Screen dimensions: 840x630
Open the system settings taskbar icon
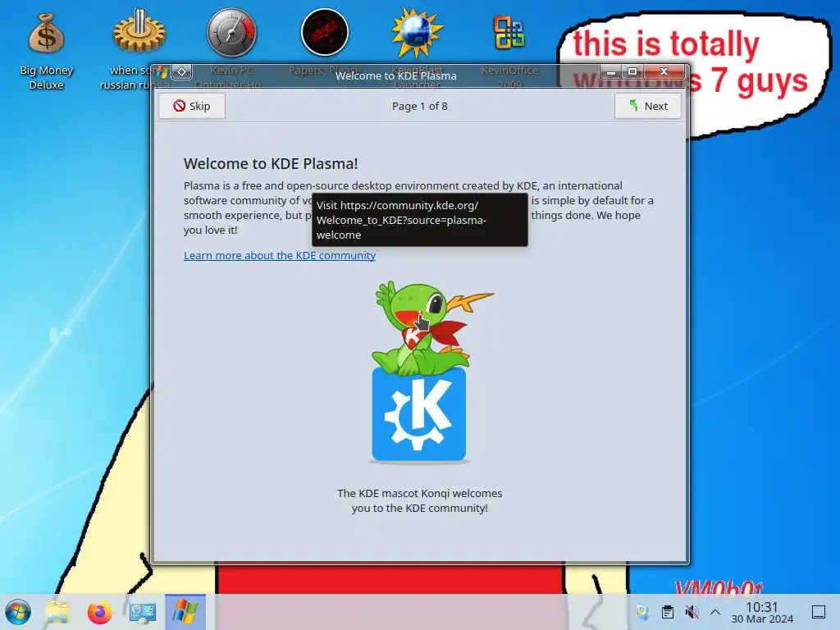[143, 612]
